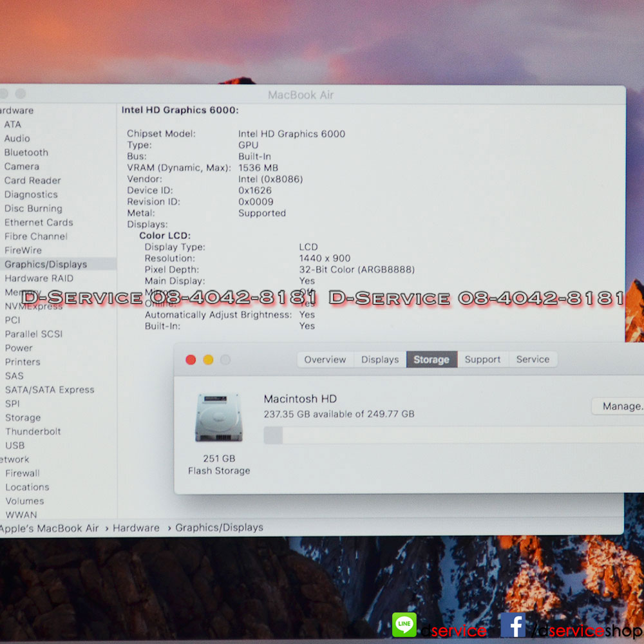
Task: Collapse the Hardware category header
Action: [17, 111]
